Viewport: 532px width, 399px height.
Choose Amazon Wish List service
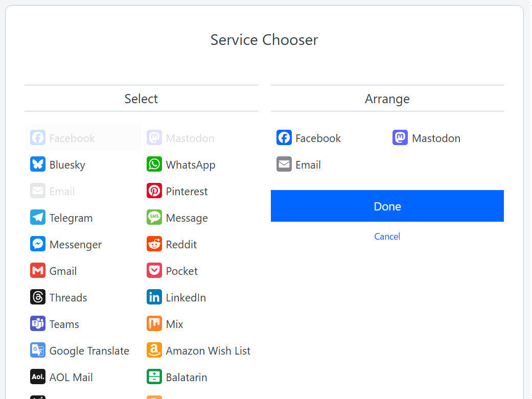(207, 350)
